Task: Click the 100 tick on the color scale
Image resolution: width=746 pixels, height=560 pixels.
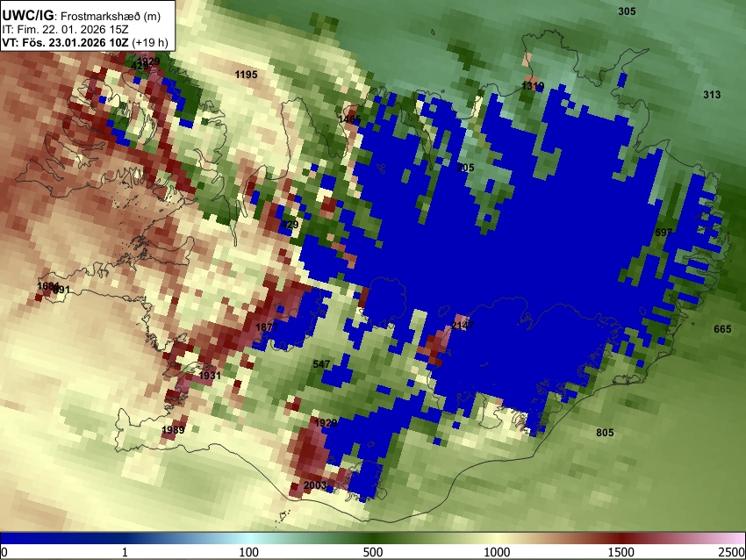Action: (x=248, y=552)
